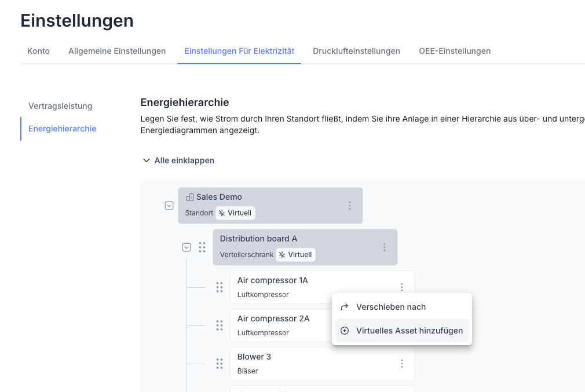Click drag handle beside Air compressor 2A

(220, 325)
